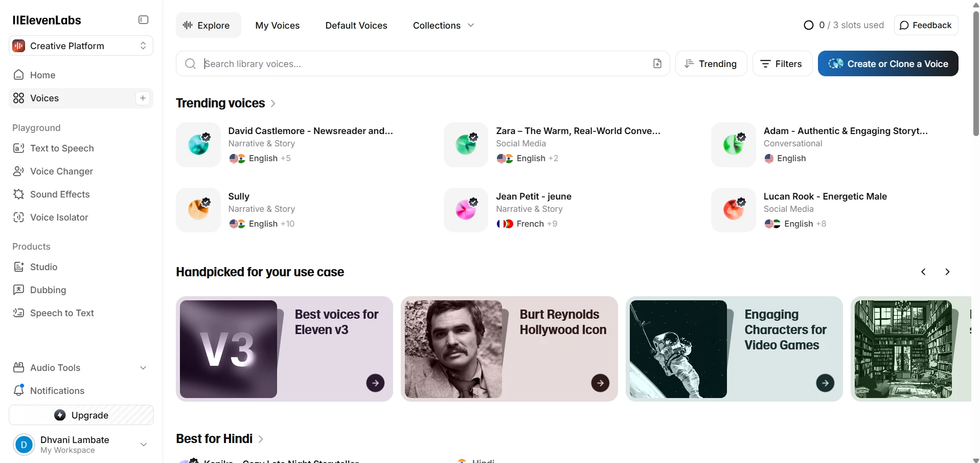Image resolution: width=980 pixels, height=463 pixels.
Task: Play Jean Petit voice avatar
Action: pyautogui.click(x=466, y=210)
